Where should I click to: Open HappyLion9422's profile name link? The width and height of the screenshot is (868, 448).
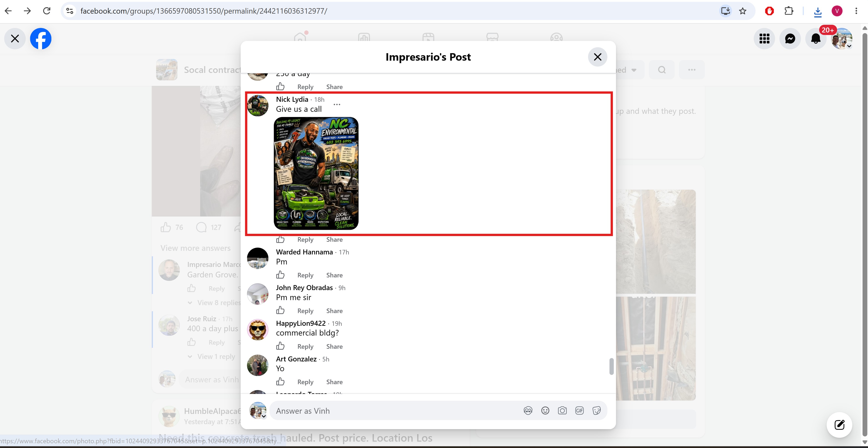tap(301, 323)
